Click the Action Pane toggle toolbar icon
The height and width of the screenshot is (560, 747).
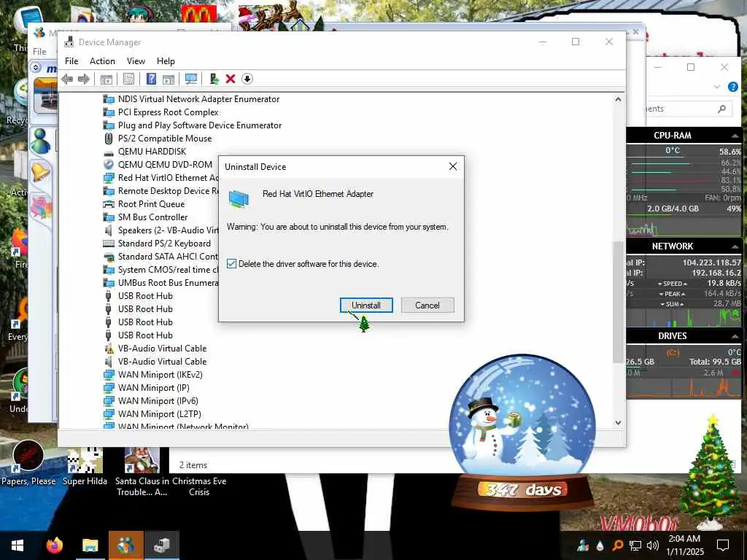tap(169, 79)
